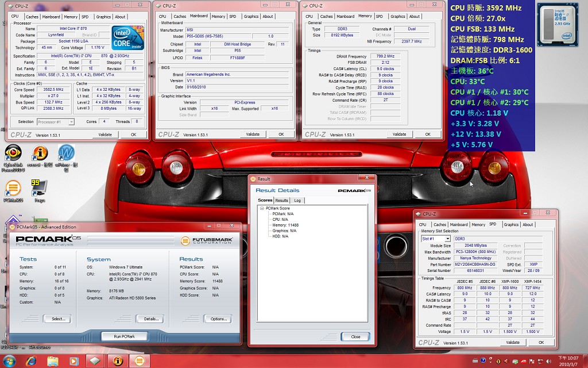This screenshot has height=368, width=588.
Task: Click safely remove hardware tray icon
Action: (x=515, y=362)
